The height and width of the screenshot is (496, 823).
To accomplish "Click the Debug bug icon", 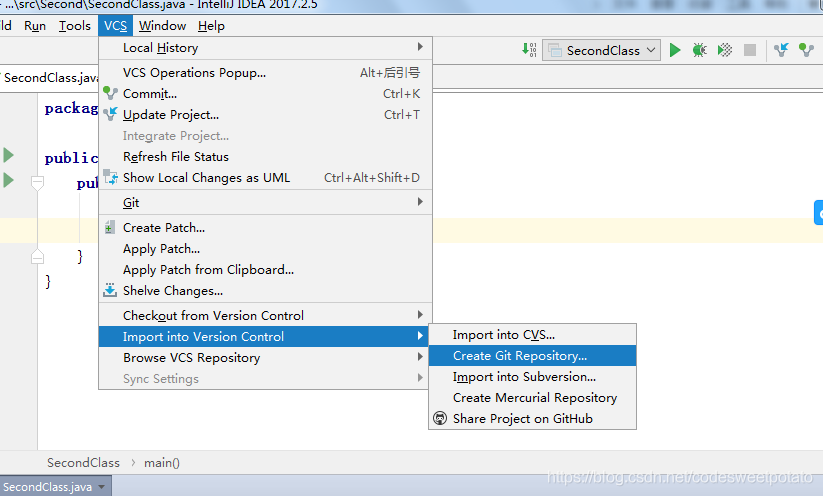I will pyautogui.click(x=699, y=50).
